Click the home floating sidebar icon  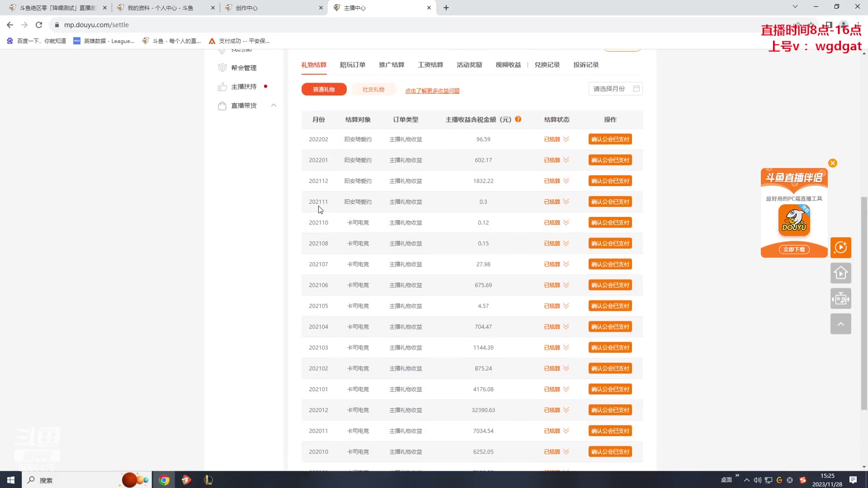pyautogui.click(x=840, y=273)
